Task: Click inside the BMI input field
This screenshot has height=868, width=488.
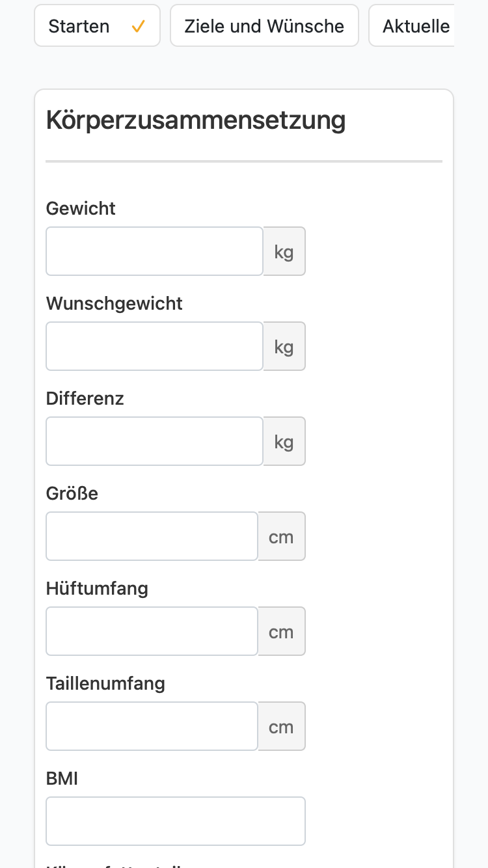Action: 176,821
